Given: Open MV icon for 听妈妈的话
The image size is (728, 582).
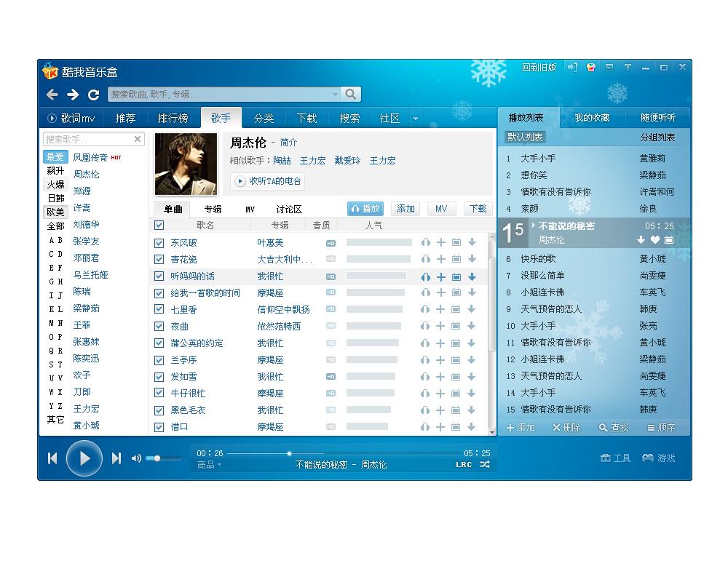Looking at the screenshot, I should point(456,276).
